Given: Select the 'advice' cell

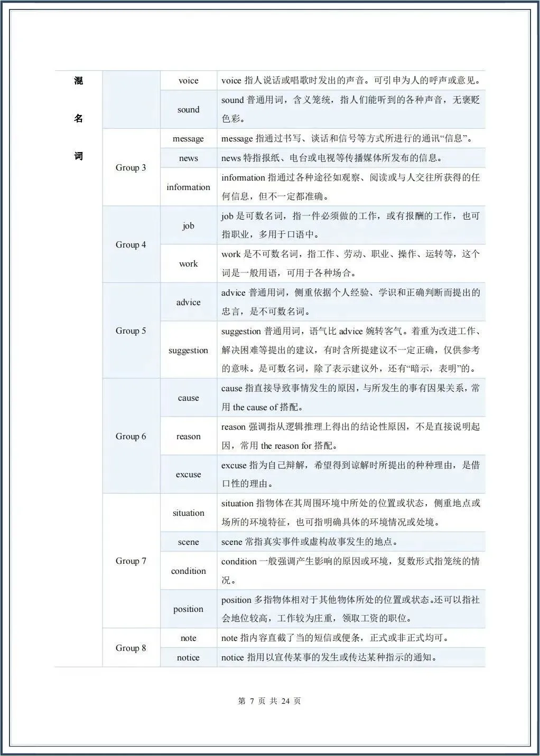Looking at the screenshot, I should (189, 301).
